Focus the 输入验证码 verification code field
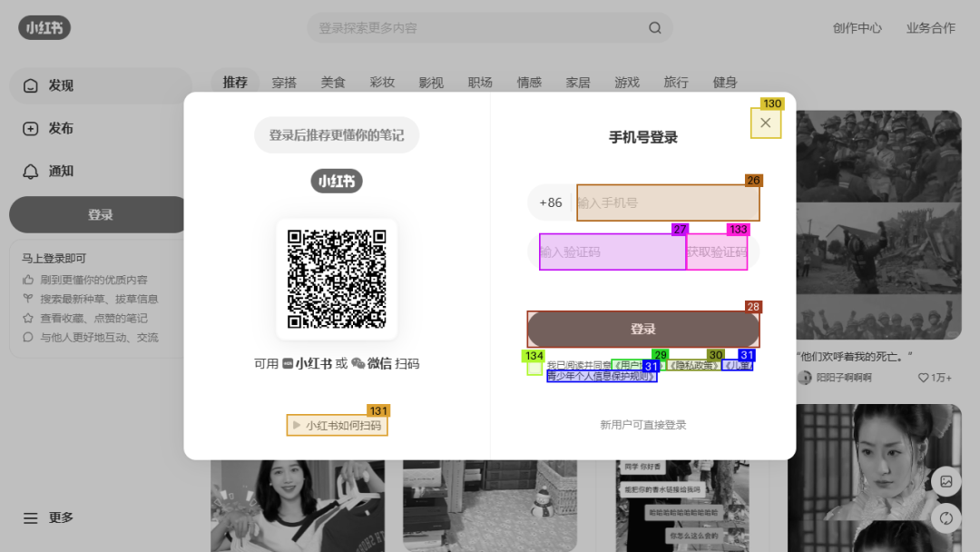Screen dimensions: 980x552 click(612, 251)
